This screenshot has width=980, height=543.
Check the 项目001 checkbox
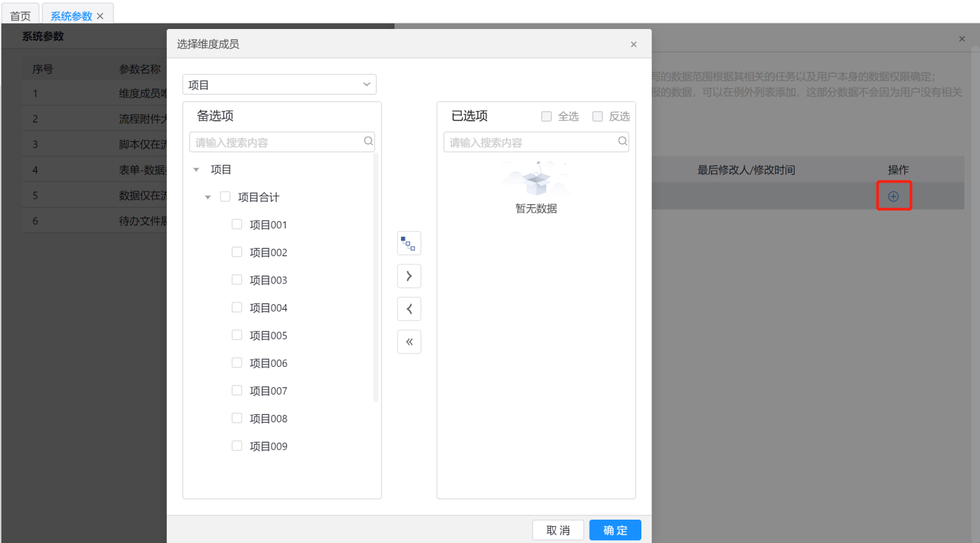click(x=237, y=224)
